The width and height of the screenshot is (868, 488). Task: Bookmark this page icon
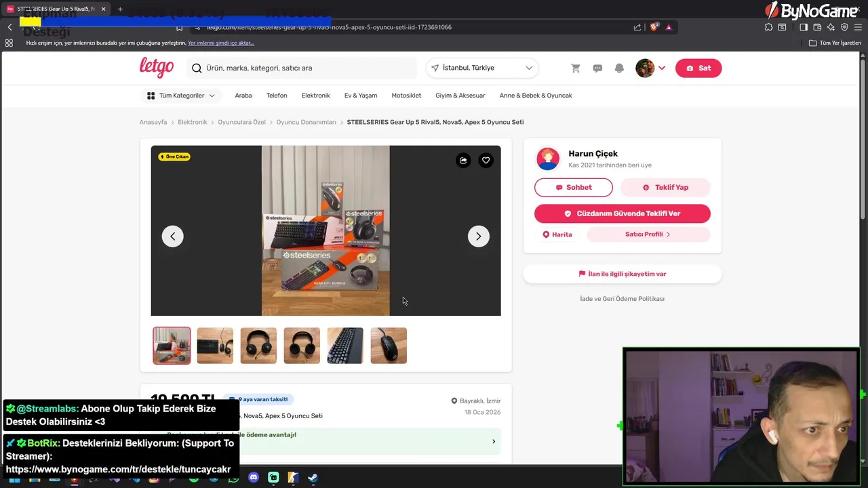(x=179, y=27)
